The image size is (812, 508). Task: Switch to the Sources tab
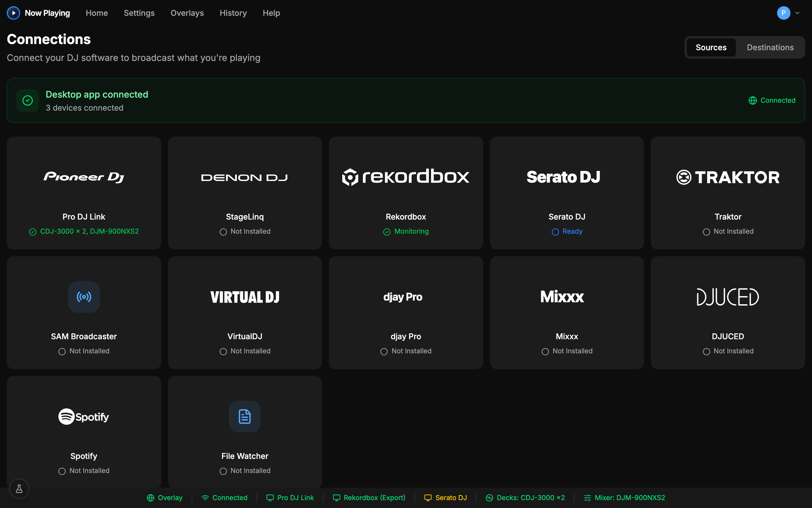pyautogui.click(x=711, y=47)
